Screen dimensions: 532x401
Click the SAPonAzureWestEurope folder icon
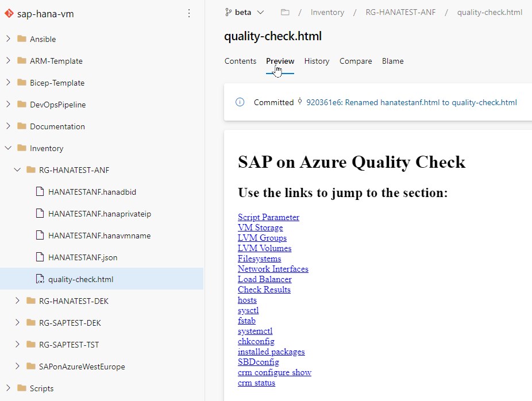click(31, 367)
